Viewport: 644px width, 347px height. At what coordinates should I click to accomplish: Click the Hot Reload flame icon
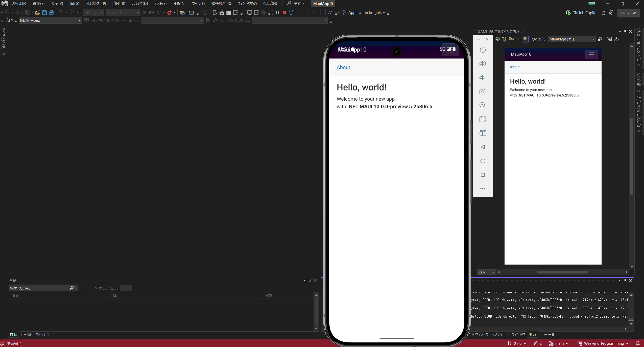coord(170,12)
